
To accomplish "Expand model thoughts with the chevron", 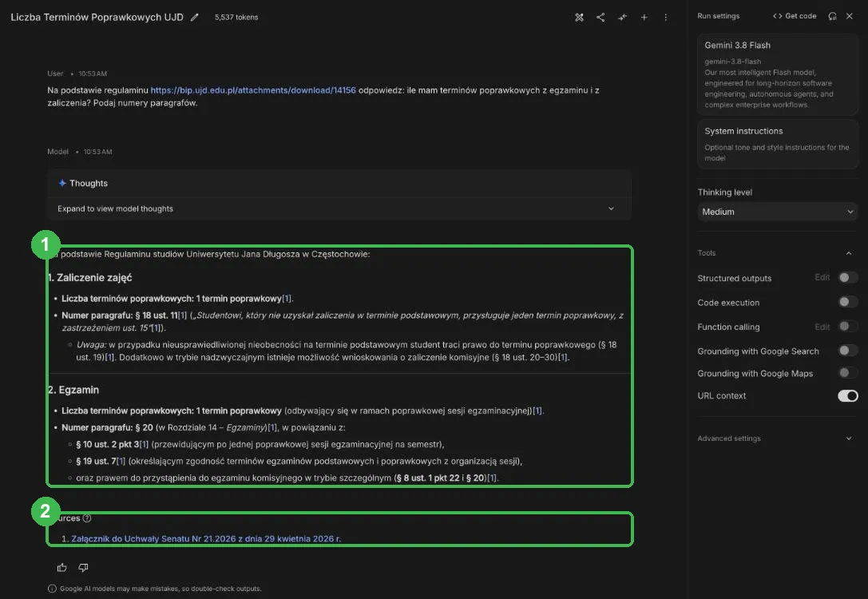I will pos(611,208).
